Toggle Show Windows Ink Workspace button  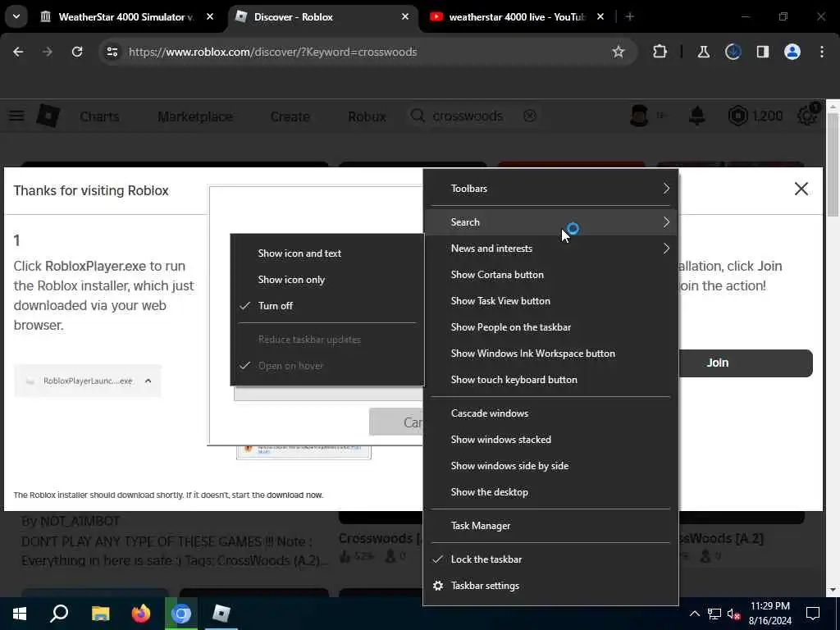pyautogui.click(x=550, y=353)
